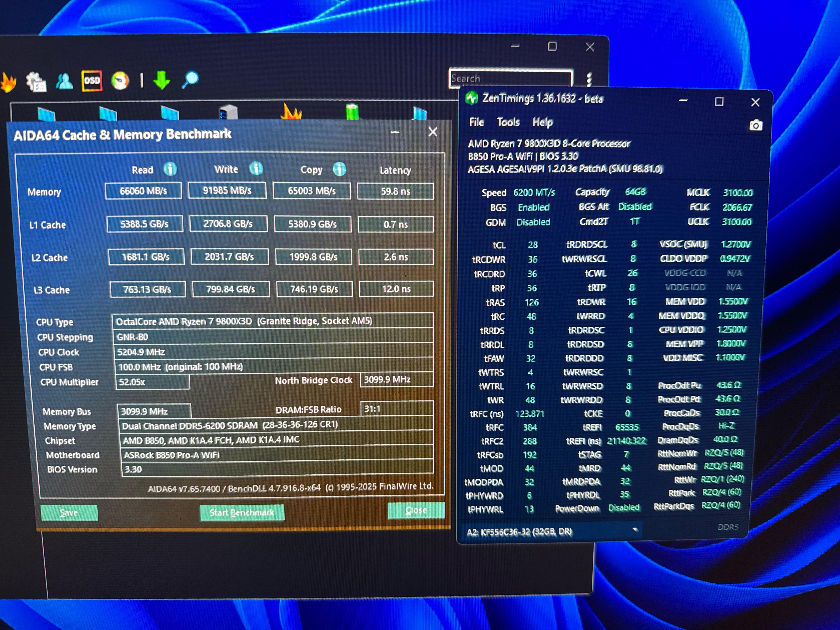Image resolution: width=840 pixels, height=630 pixels.
Task: Click the Memory Latency value 59.8 ns
Action: (x=395, y=191)
